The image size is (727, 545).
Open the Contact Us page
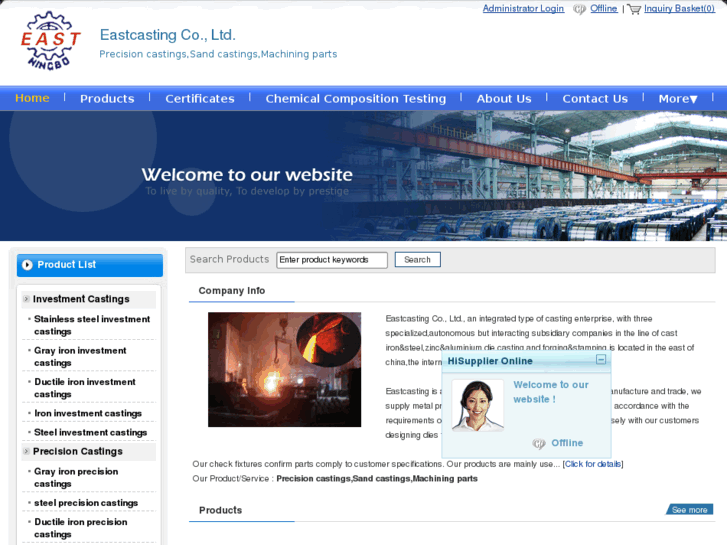[x=595, y=99]
